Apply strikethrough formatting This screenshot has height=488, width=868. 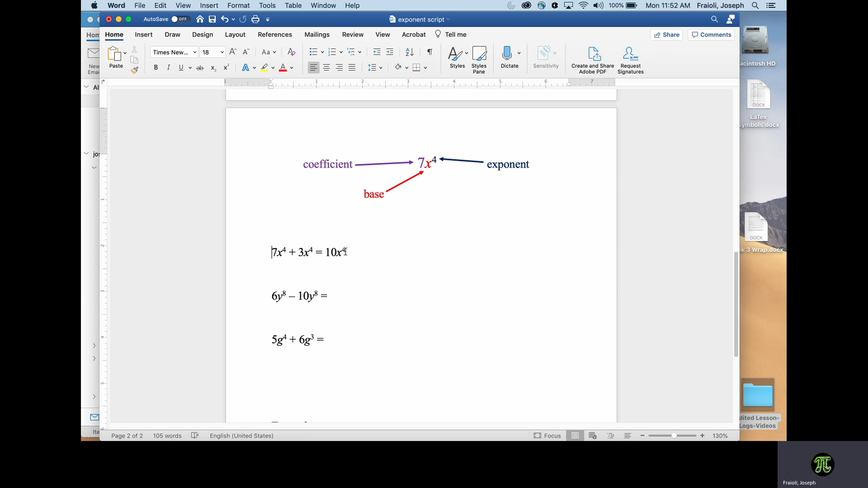pyautogui.click(x=200, y=68)
